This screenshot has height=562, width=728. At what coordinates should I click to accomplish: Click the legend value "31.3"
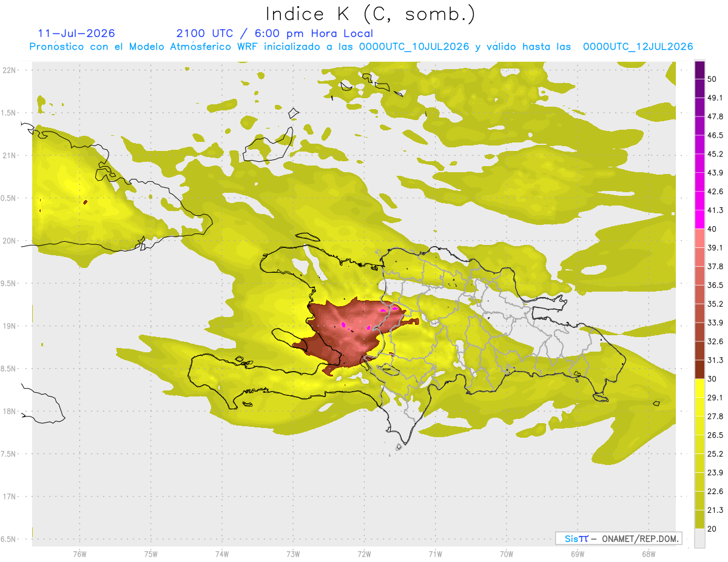pos(716,360)
